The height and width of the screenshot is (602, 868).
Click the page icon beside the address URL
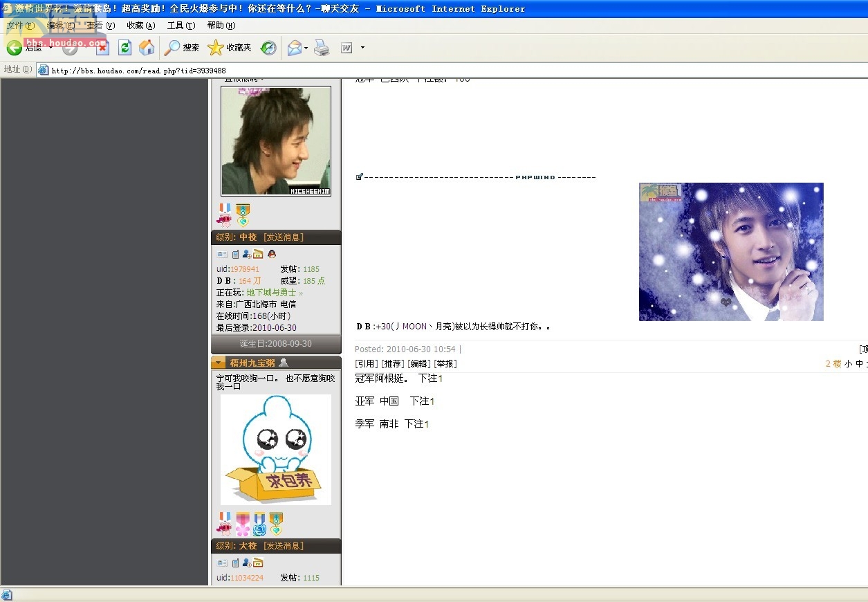tap(43, 70)
